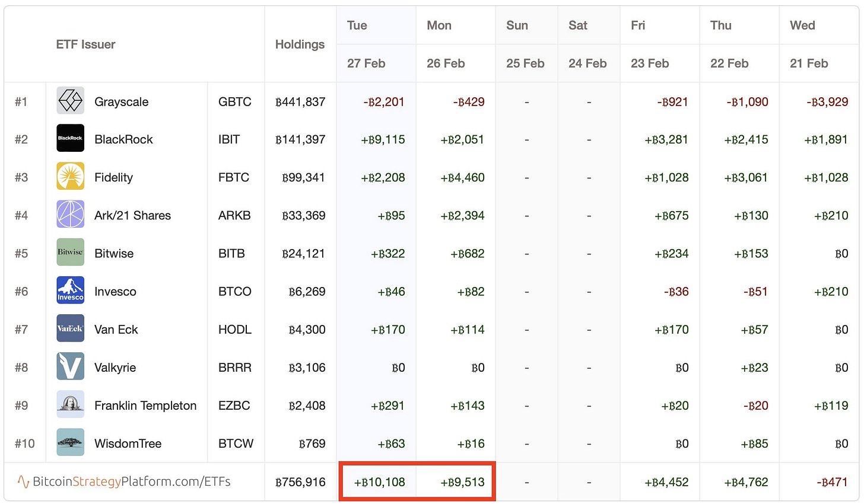The width and height of the screenshot is (864, 504).
Task: Click the Franklin Templeton issuer name
Action: [x=145, y=406]
